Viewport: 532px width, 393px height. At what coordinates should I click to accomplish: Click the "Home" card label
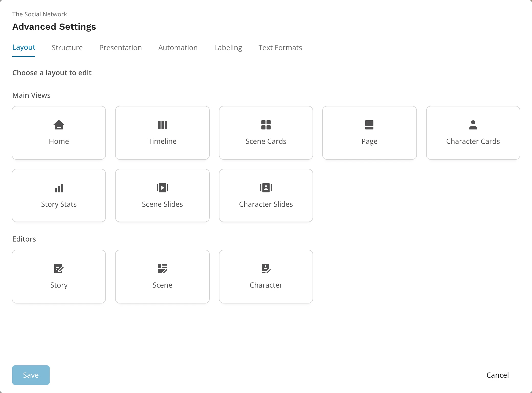(59, 141)
